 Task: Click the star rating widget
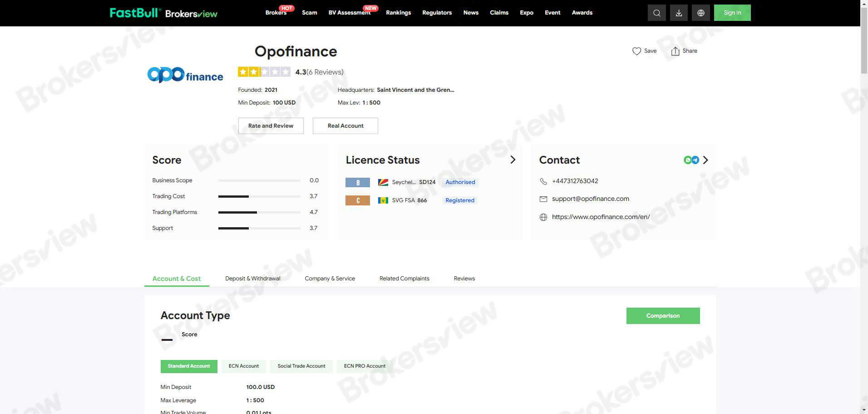pyautogui.click(x=264, y=72)
